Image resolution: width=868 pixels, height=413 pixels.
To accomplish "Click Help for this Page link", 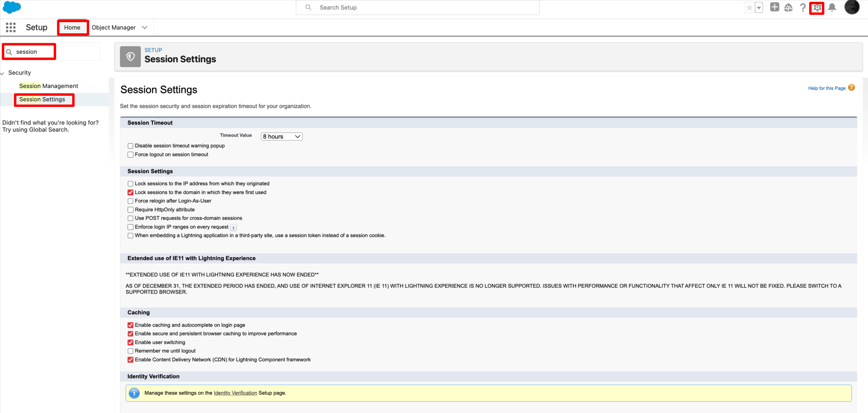I will pos(826,88).
